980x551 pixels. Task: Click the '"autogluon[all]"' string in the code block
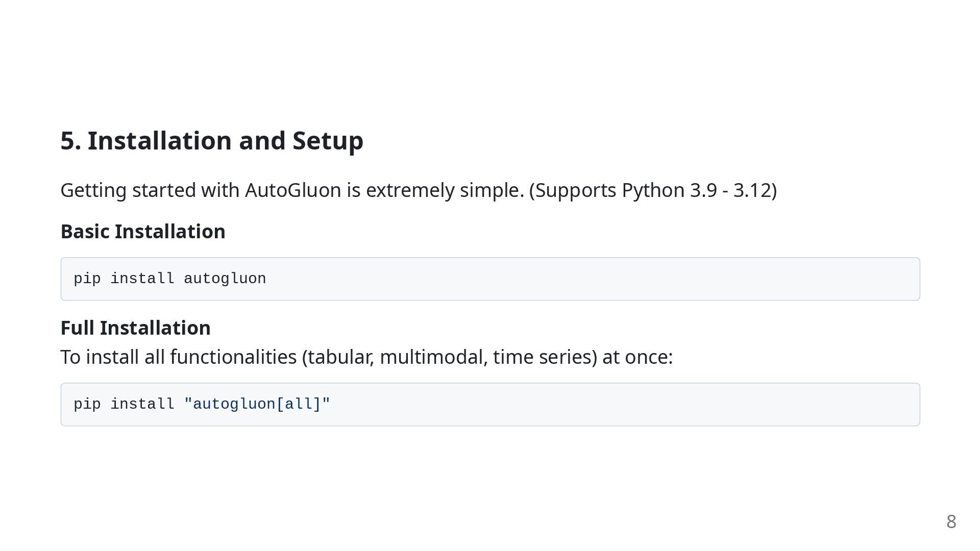[257, 404]
